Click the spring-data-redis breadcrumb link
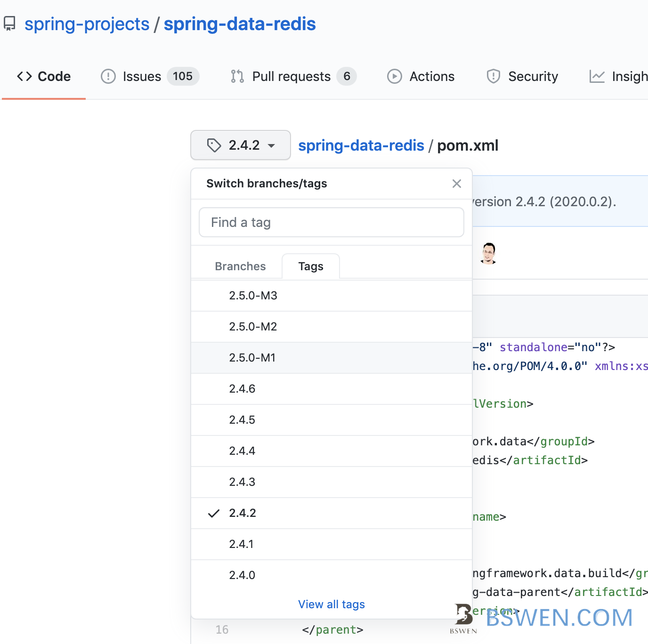This screenshot has height=644, width=648. coord(361,145)
